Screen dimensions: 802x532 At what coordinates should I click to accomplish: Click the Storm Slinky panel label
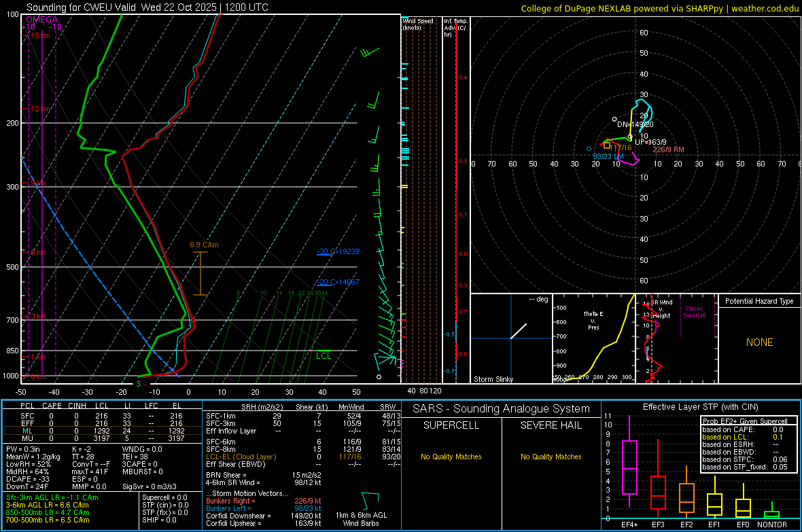pyautogui.click(x=493, y=379)
